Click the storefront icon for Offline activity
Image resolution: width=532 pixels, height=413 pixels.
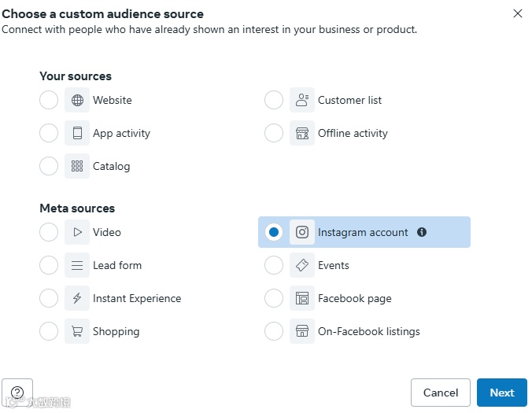coord(302,134)
